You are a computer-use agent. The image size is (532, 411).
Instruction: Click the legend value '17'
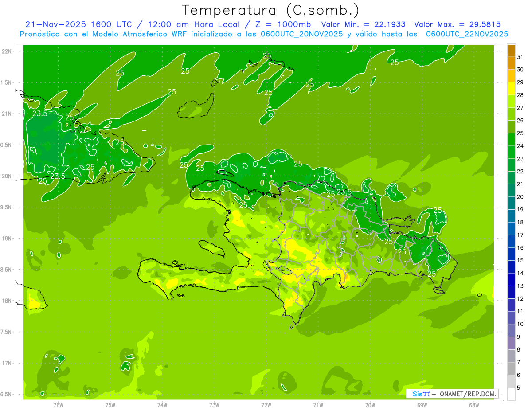[520, 235]
